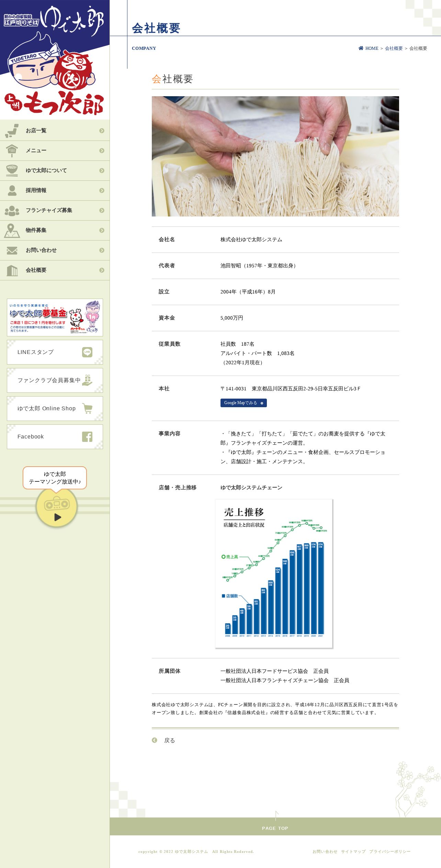This screenshot has height=868, width=441.
Task: Click arrow at right of 物件募集 row
Action: (102, 230)
